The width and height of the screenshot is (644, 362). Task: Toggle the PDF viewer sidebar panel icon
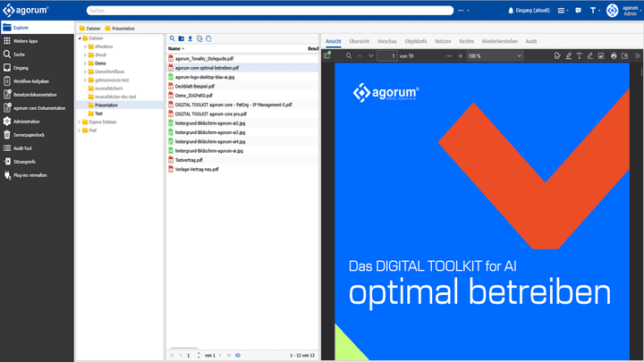327,55
